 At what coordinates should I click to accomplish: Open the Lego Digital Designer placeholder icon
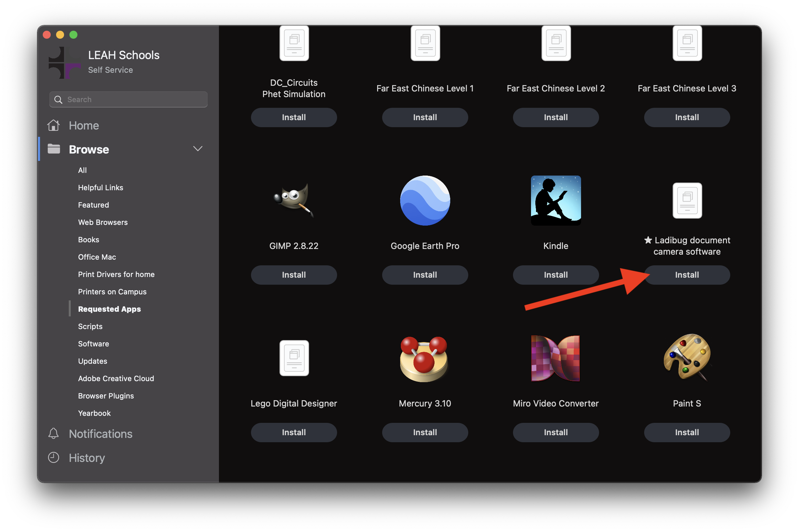pyautogui.click(x=294, y=358)
